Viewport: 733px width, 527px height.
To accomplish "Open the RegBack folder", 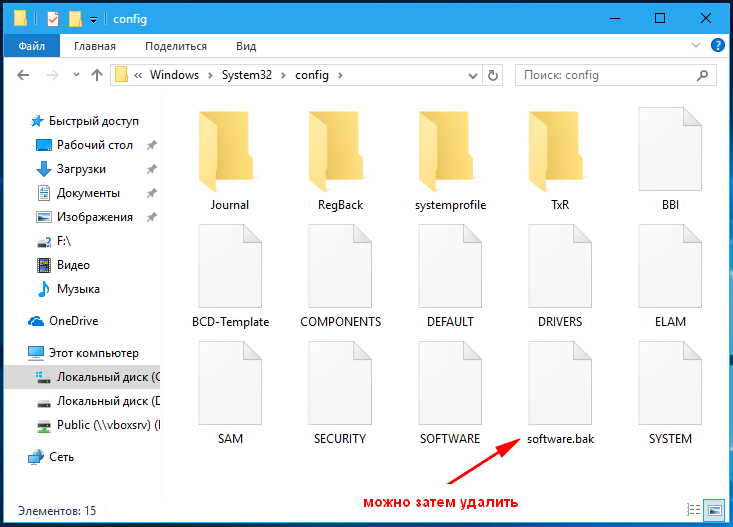I will (340, 160).
